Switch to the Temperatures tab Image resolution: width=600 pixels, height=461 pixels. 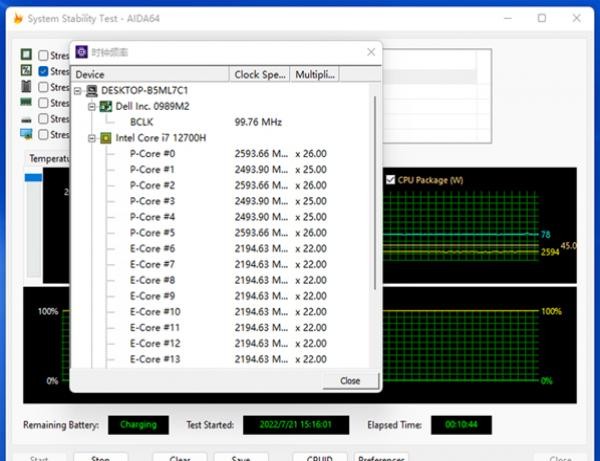pos(48,158)
